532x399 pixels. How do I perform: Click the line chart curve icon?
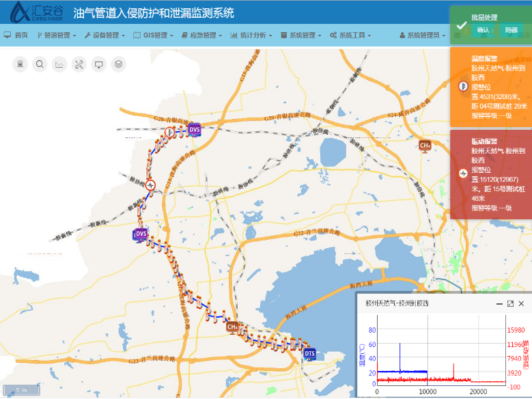coord(59,64)
